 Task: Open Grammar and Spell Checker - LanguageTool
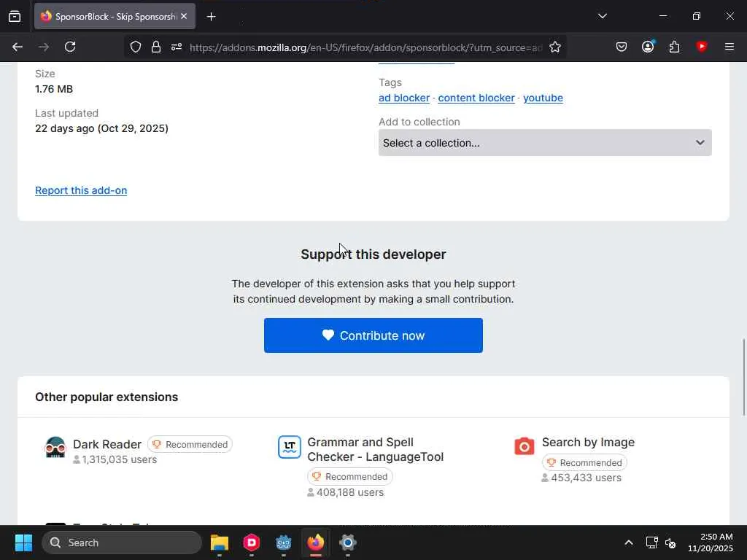[x=376, y=449]
